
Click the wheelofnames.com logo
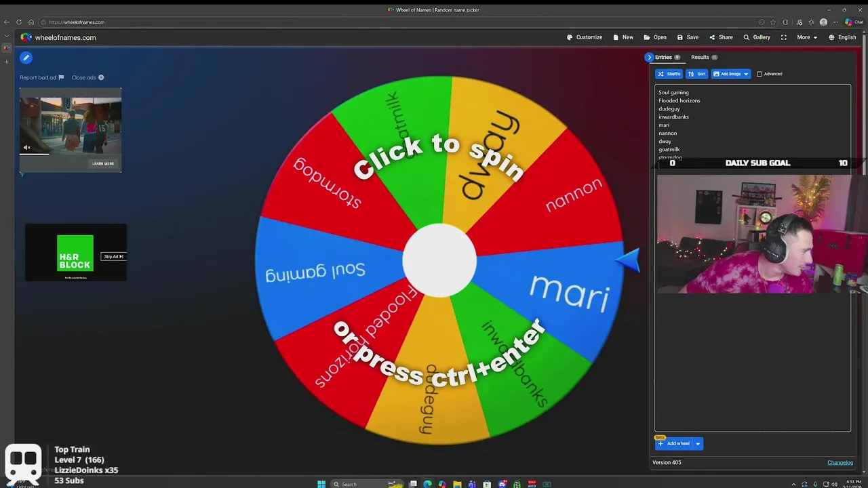click(58, 37)
